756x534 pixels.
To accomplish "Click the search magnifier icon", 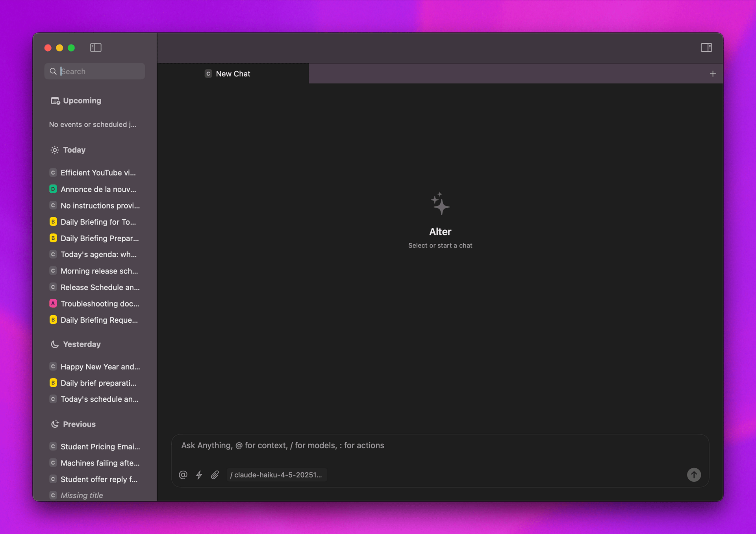I will click(x=53, y=71).
